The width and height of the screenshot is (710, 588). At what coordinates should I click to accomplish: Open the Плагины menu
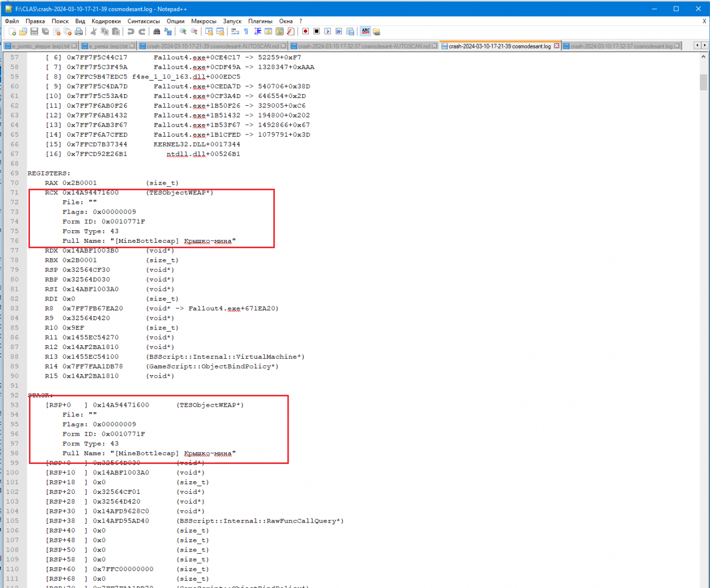[260, 21]
